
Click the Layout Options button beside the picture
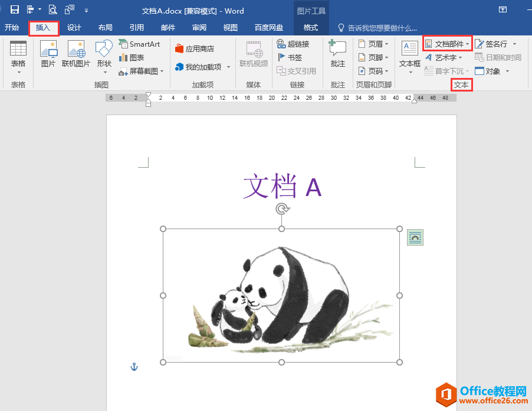415,237
